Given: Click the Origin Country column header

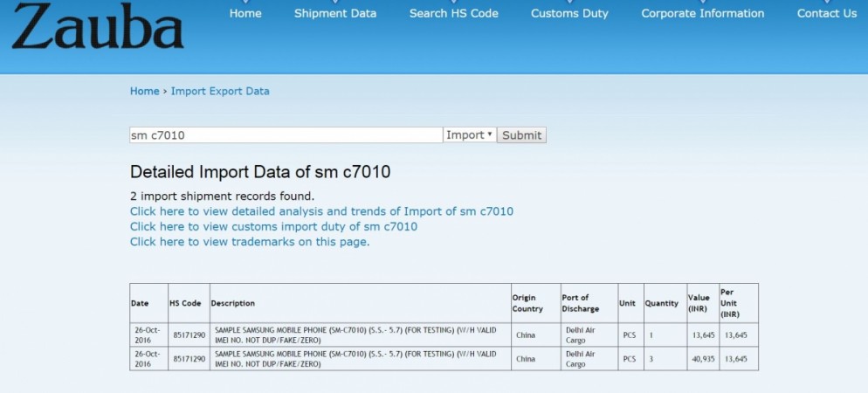Looking at the screenshot, I should point(535,303).
